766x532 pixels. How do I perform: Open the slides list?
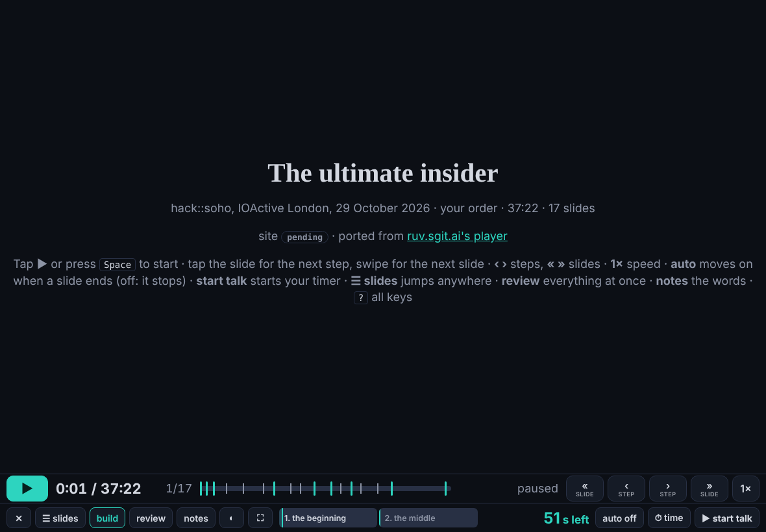[60, 518]
